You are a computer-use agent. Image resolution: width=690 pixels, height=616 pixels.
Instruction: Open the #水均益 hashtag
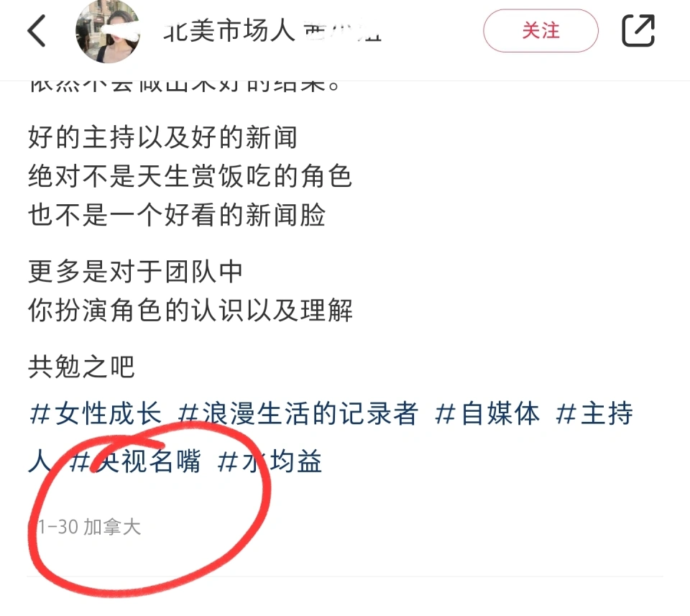(x=270, y=461)
